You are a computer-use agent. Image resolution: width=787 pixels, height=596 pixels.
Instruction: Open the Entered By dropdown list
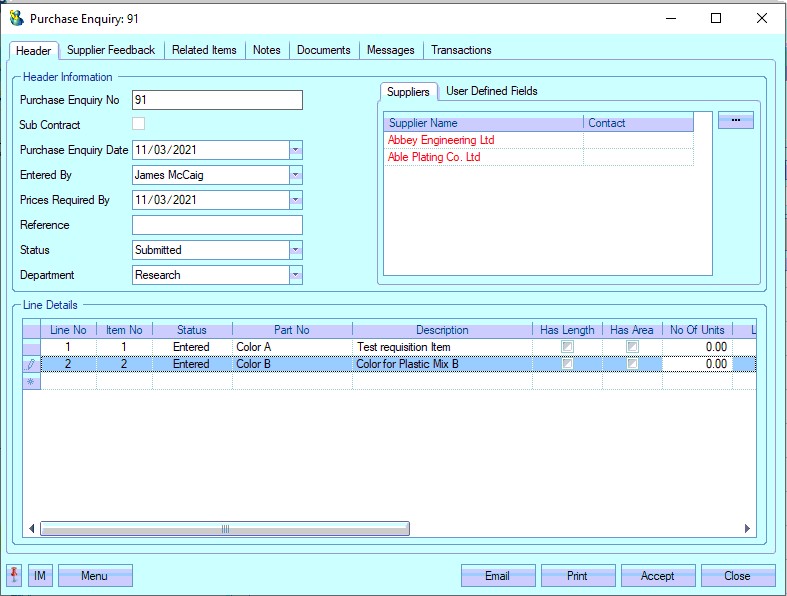coord(295,175)
